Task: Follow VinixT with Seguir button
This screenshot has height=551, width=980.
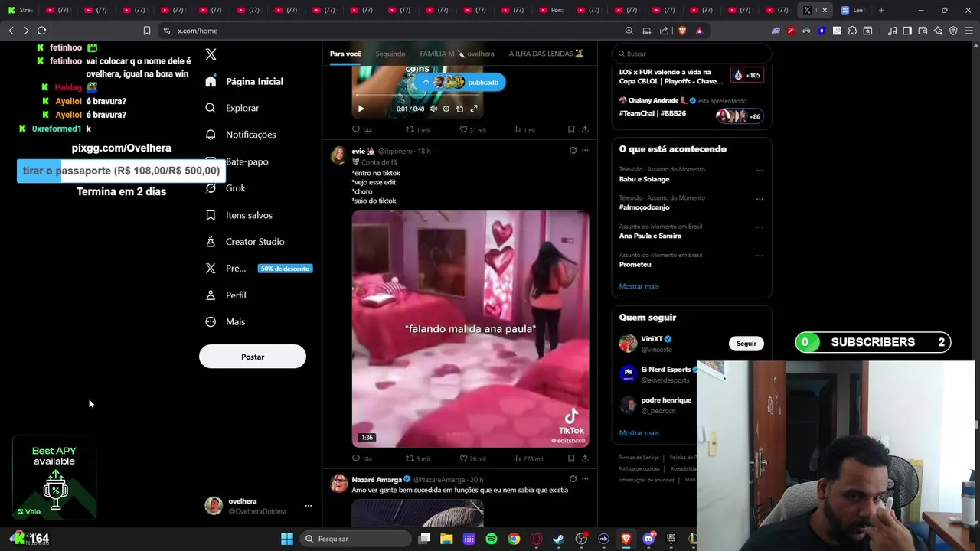Action: 746,344
